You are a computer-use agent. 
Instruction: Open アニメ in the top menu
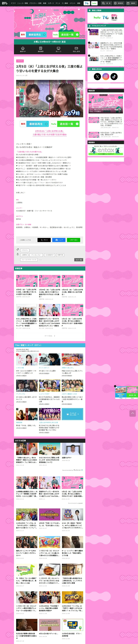click(58, 3)
